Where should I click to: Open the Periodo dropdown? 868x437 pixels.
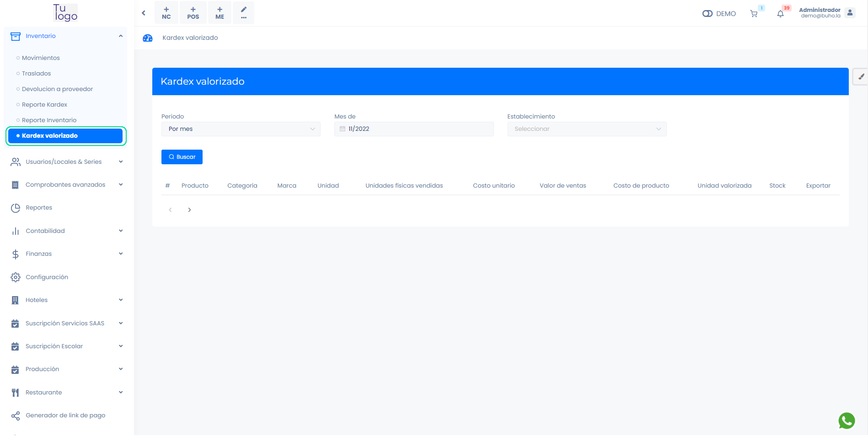pyautogui.click(x=241, y=129)
